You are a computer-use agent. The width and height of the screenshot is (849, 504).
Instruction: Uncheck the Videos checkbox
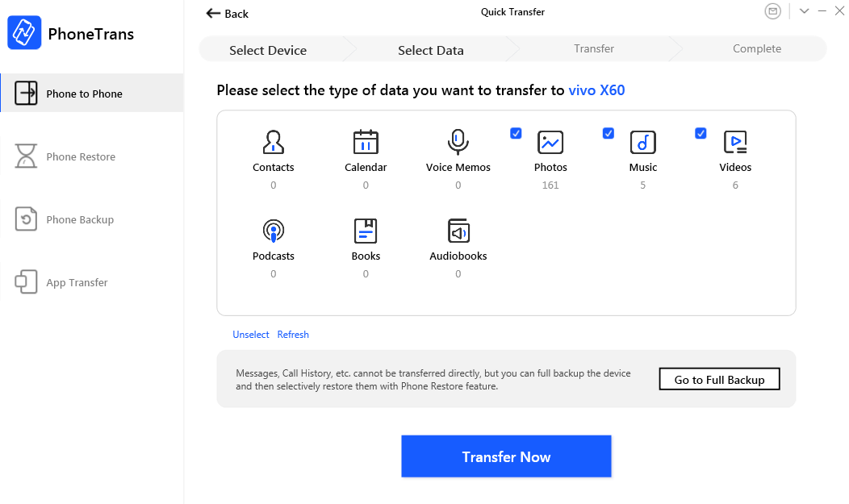[701, 133]
